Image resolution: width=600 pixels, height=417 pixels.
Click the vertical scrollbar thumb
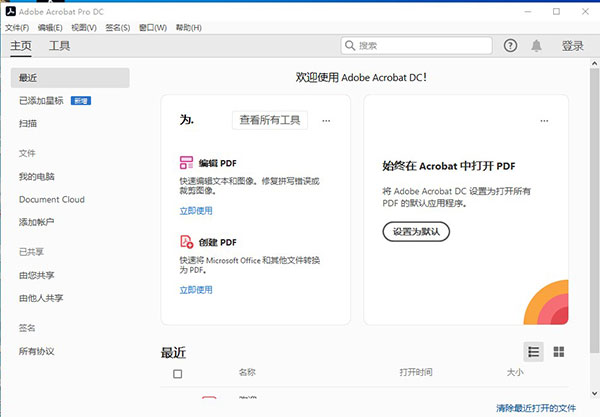(594, 210)
